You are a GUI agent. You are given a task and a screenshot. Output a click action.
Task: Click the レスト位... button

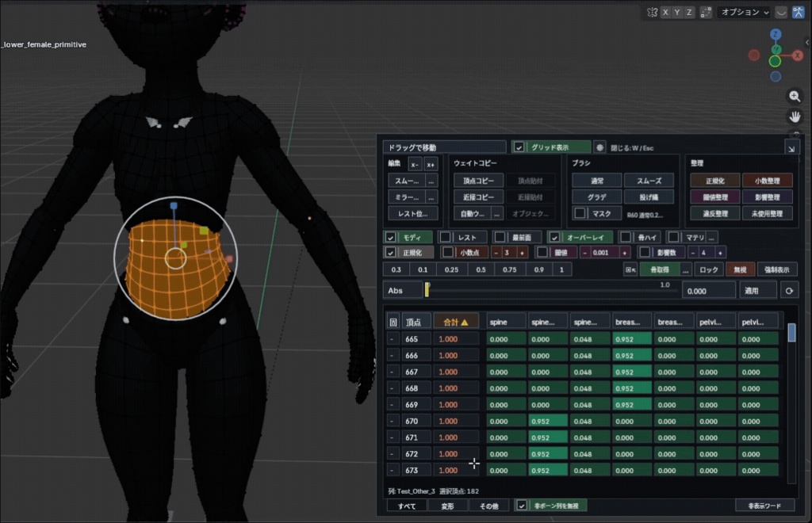tap(412, 214)
